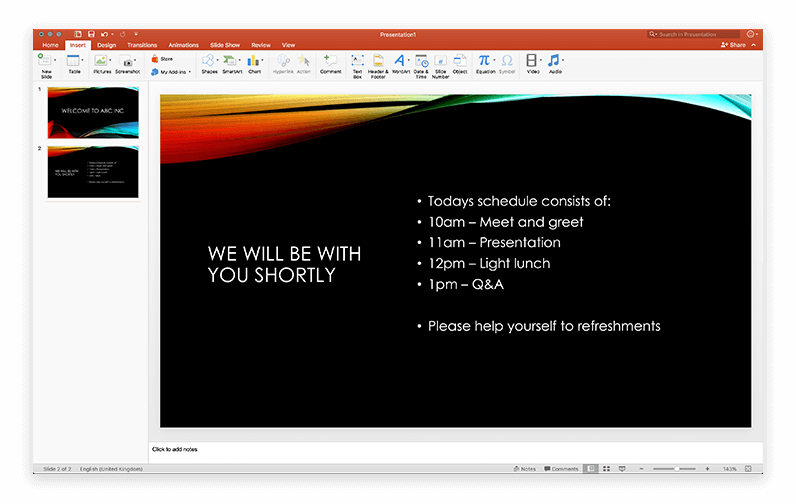Click the Header & Footer icon
Image resolution: width=796 pixels, height=504 pixels.
click(x=378, y=62)
